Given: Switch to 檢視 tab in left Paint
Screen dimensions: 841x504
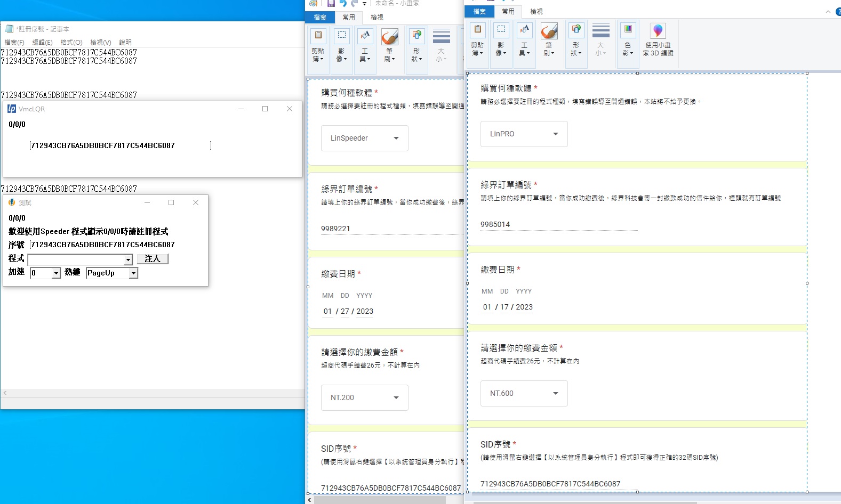Looking at the screenshot, I should pos(377,17).
